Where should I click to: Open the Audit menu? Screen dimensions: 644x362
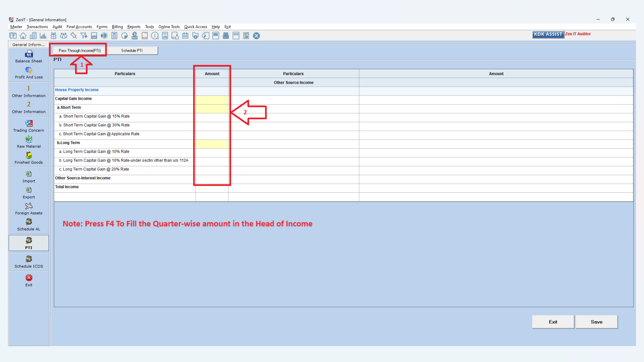pos(57,27)
